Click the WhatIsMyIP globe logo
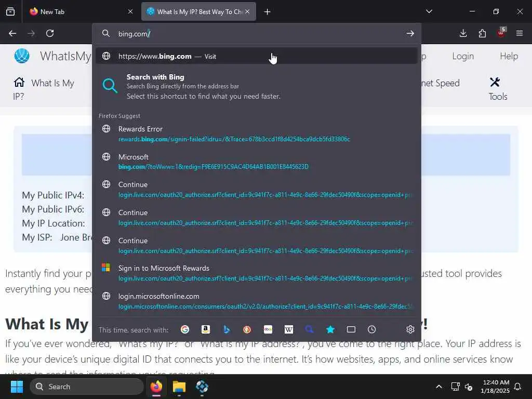The image size is (532, 399). pos(22,56)
